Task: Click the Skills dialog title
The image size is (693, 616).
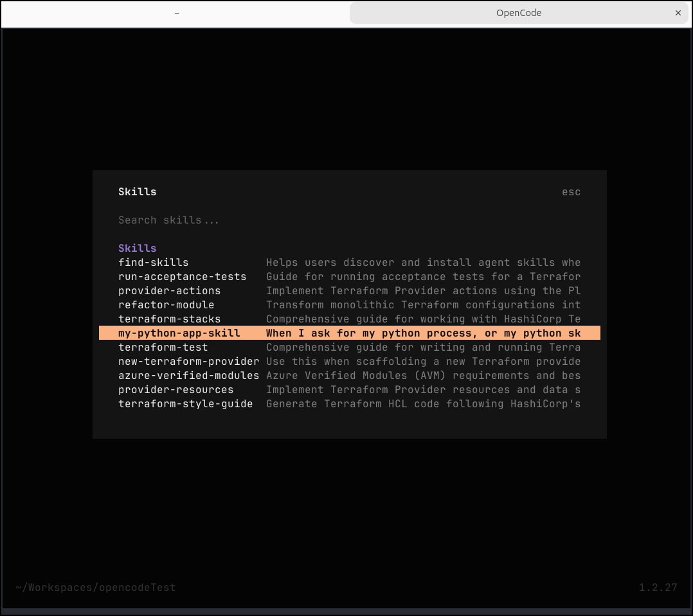Action: [137, 191]
